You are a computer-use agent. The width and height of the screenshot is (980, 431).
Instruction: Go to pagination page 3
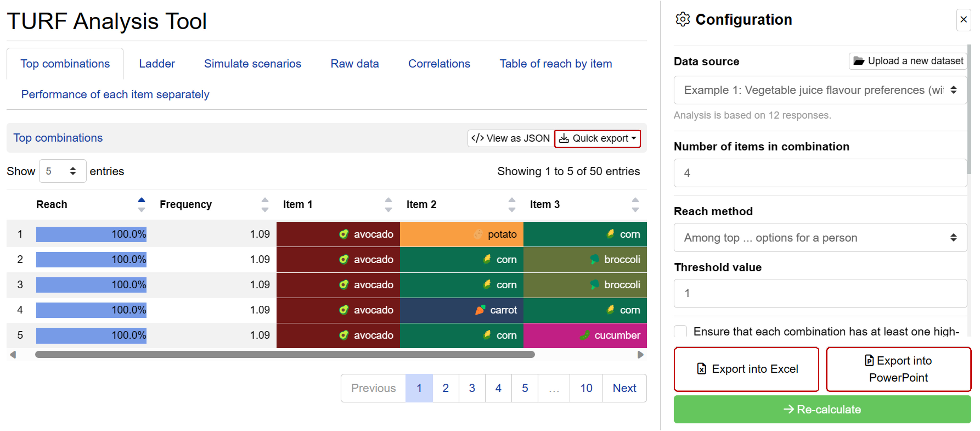[x=472, y=388]
